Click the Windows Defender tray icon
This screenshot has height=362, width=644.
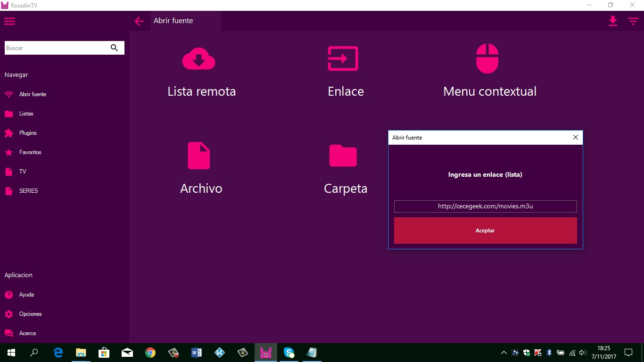527,353
